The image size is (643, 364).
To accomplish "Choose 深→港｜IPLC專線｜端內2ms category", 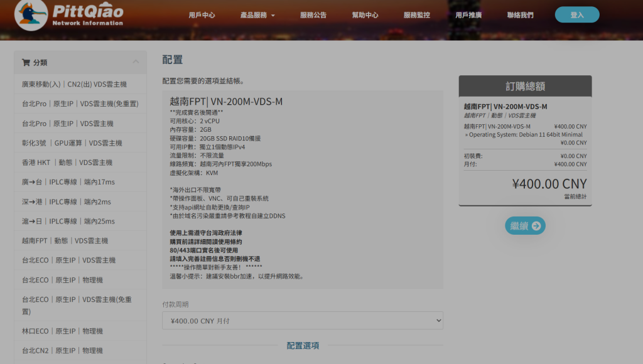I will click(67, 201).
